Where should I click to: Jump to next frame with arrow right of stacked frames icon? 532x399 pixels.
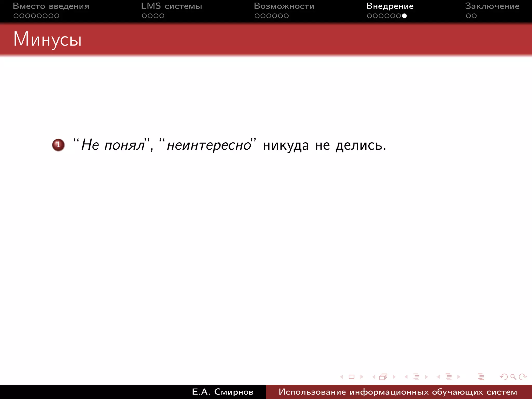click(394, 377)
